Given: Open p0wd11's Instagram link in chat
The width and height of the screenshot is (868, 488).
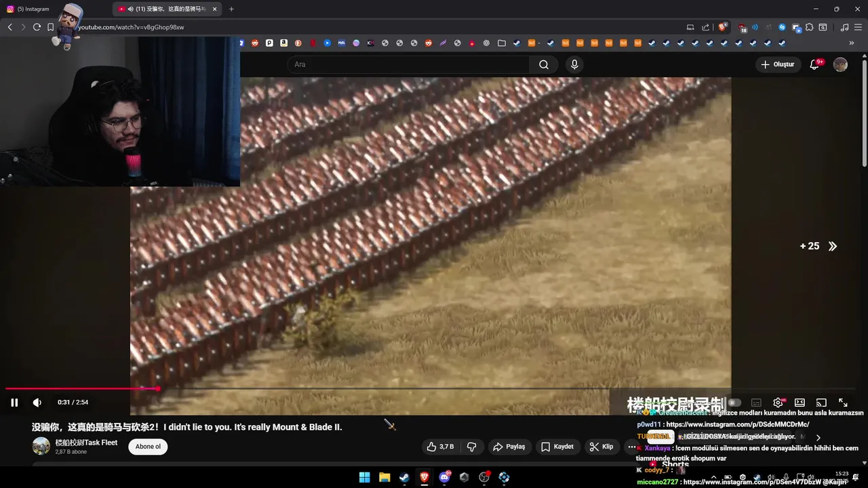Looking at the screenshot, I should coord(738,424).
